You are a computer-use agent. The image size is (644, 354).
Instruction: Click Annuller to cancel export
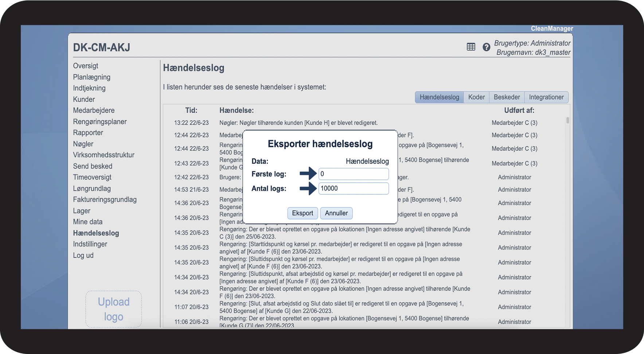click(x=336, y=213)
